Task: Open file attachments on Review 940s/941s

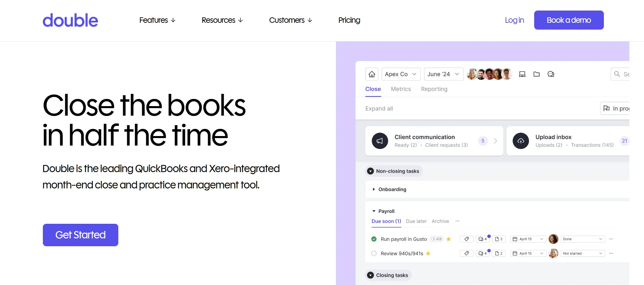Action: [x=499, y=253]
